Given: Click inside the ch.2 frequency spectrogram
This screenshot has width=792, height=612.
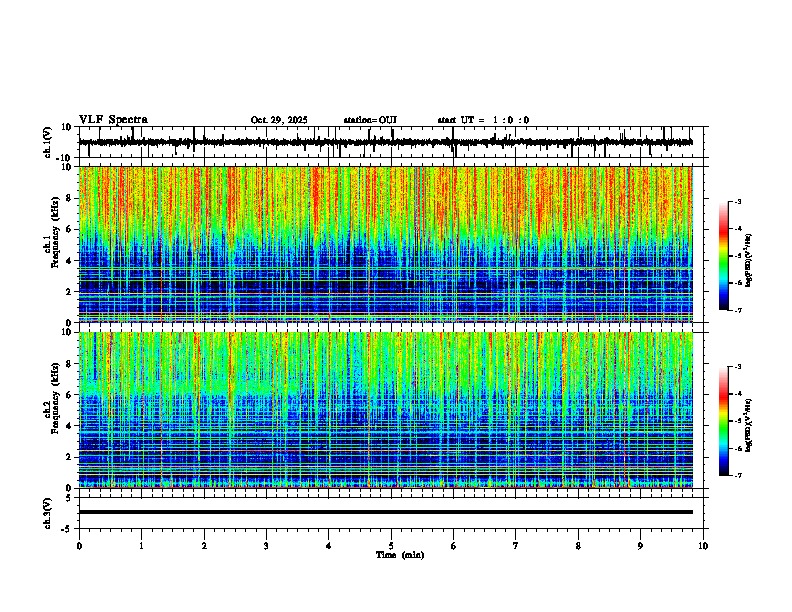Looking at the screenshot, I should [x=386, y=410].
